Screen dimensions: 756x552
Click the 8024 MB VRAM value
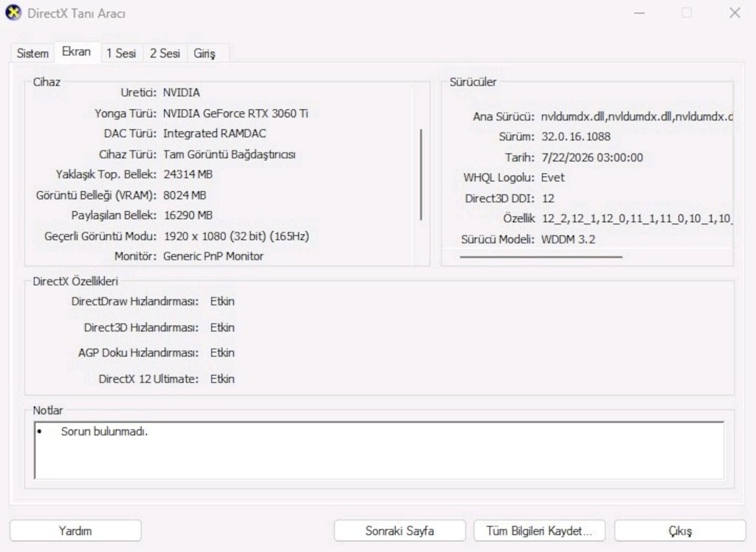pos(185,196)
